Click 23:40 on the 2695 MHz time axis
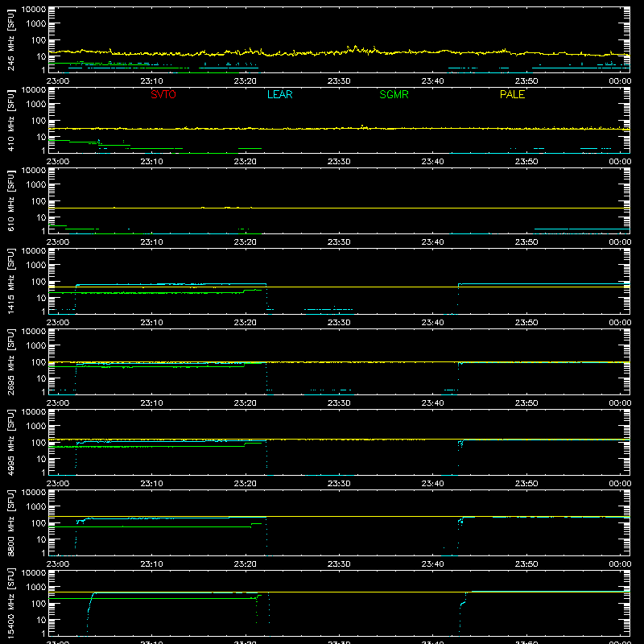 coord(432,403)
